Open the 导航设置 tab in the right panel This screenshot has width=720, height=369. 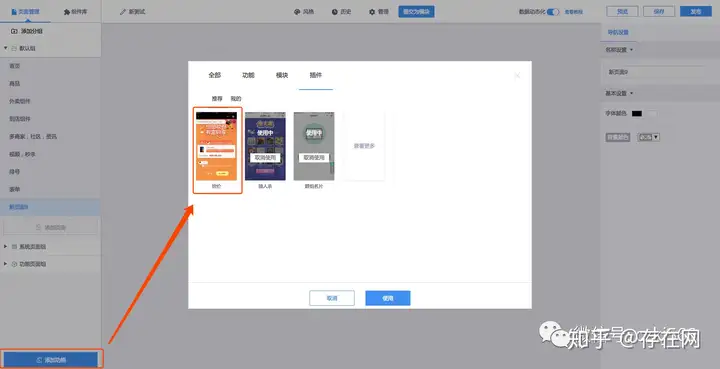tap(618, 33)
